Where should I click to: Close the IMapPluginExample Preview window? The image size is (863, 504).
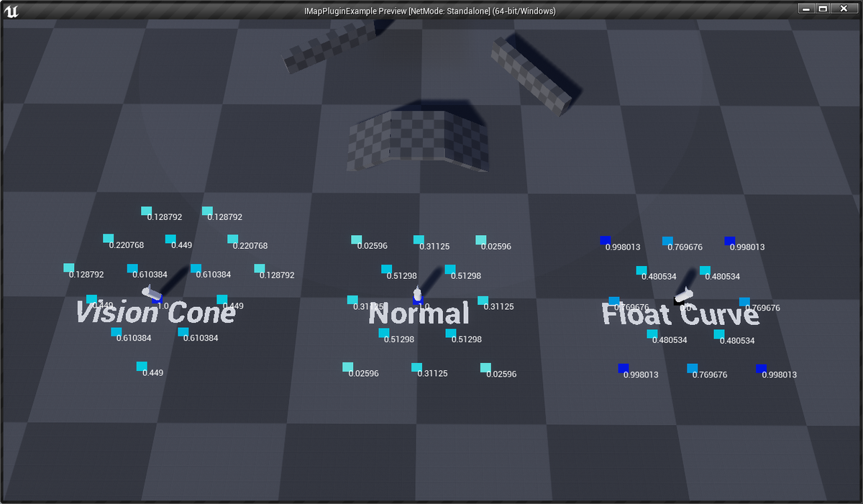844,8
